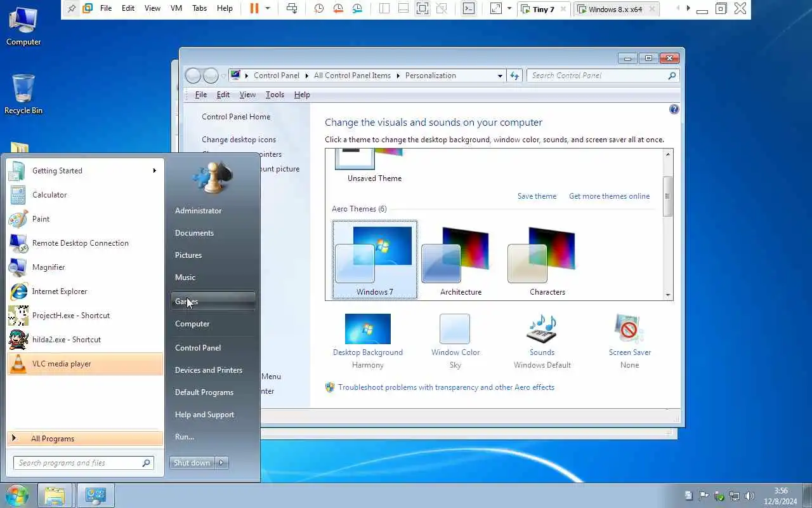Viewport: 812px width, 508px height.
Task: Expand the address bar history dropdown
Action: (500, 76)
